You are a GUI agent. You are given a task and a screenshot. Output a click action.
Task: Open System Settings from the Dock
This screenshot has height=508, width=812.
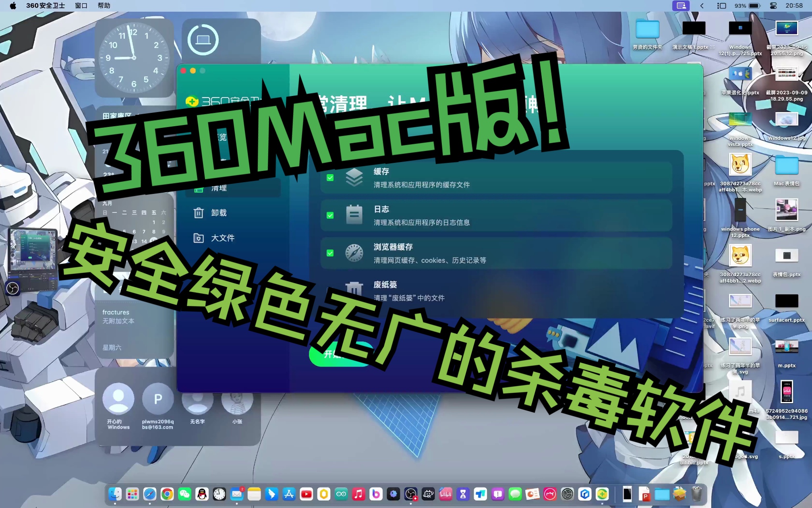click(x=567, y=494)
